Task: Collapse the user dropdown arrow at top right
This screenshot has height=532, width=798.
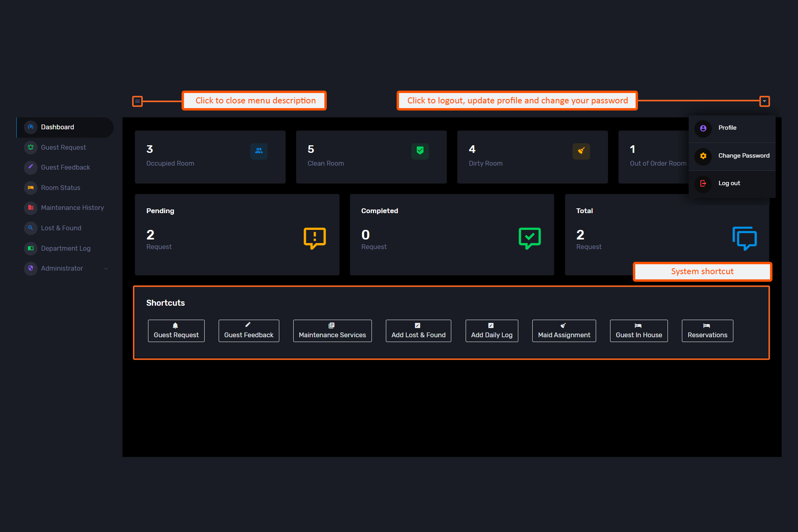Action: click(x=764, y=101)
